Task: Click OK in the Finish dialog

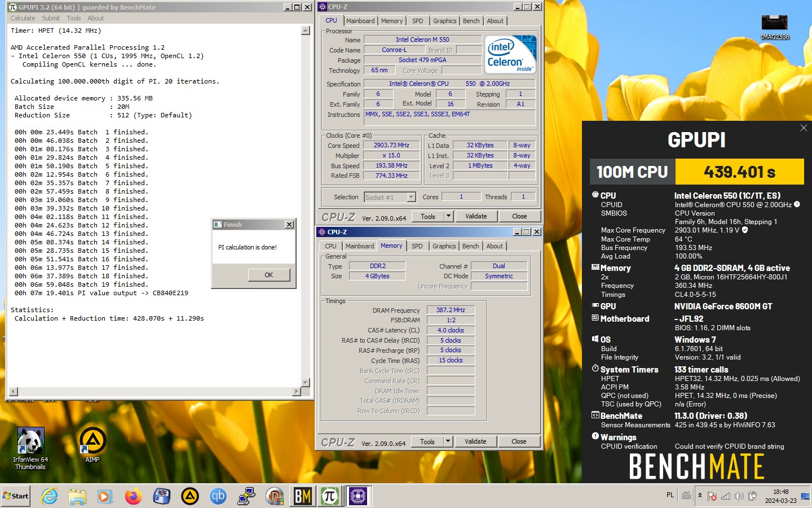Action: point(269,275)
